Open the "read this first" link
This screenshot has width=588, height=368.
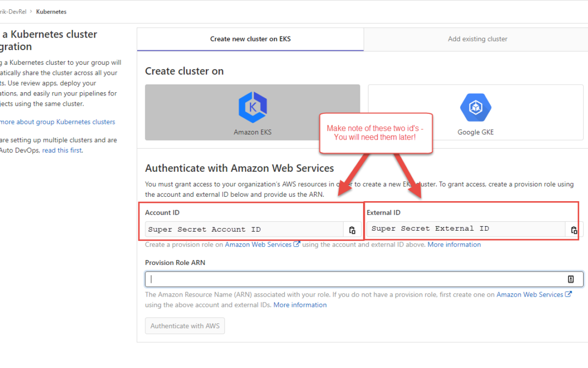click(62, 150)
